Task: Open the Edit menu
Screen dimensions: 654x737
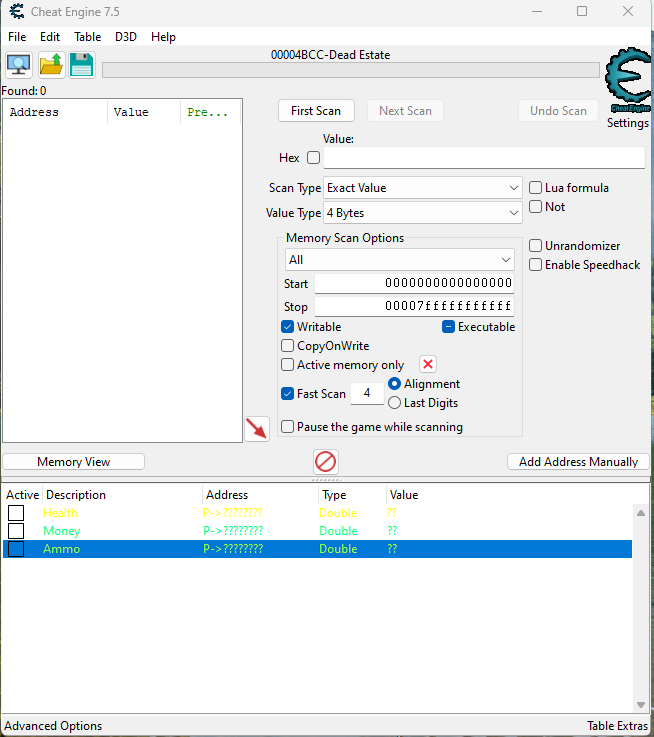Action: [x=50, y=37]
